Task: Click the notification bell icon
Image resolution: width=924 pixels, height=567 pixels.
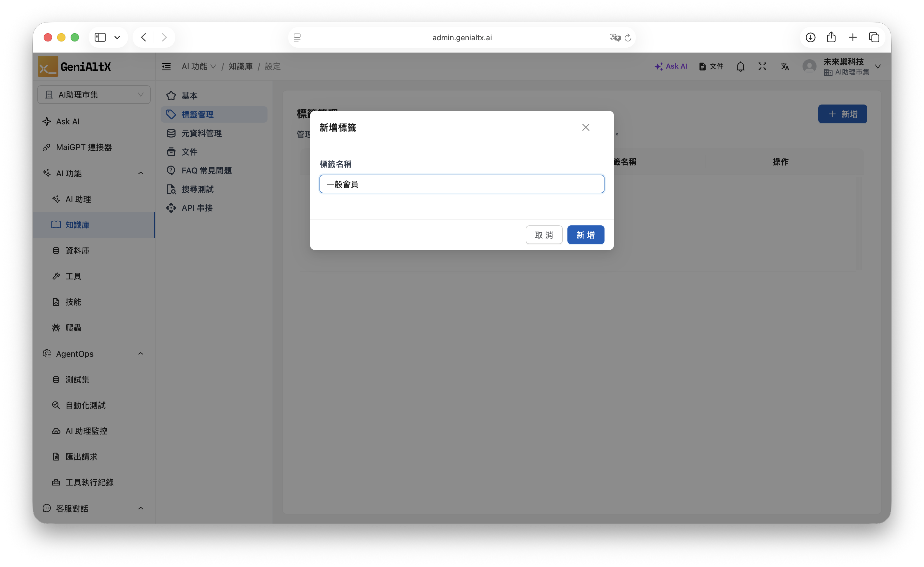Action: 740,67
